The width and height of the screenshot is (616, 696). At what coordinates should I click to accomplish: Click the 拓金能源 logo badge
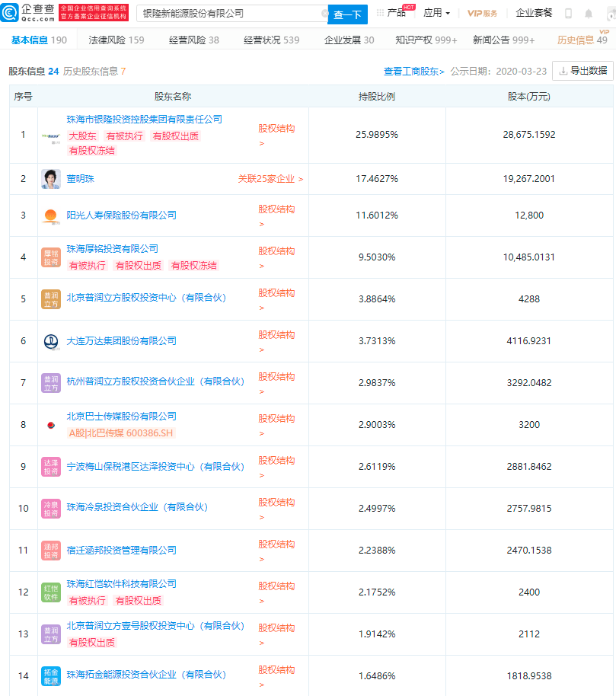[51, 676]
